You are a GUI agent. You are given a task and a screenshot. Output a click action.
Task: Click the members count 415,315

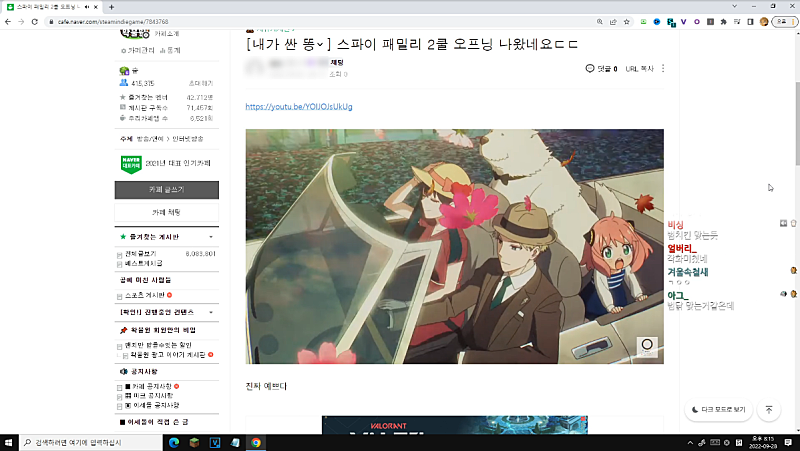point(142,83)
